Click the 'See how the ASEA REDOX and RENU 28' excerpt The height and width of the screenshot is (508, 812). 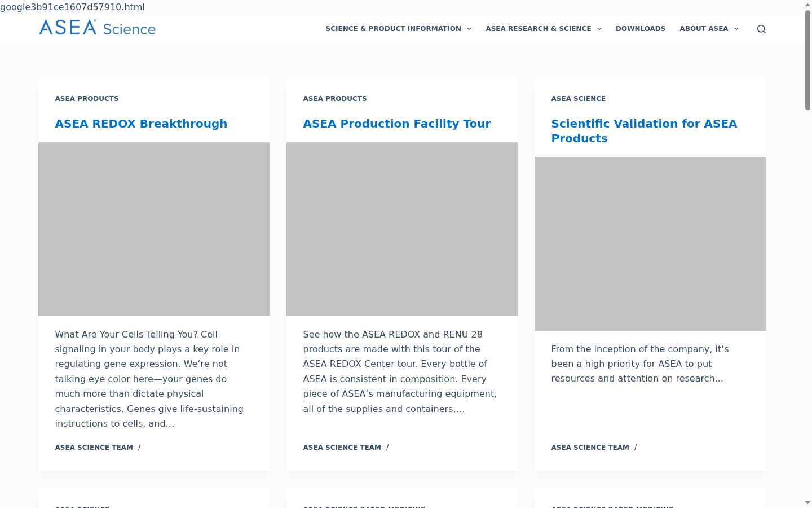click(x=400, y=371)
